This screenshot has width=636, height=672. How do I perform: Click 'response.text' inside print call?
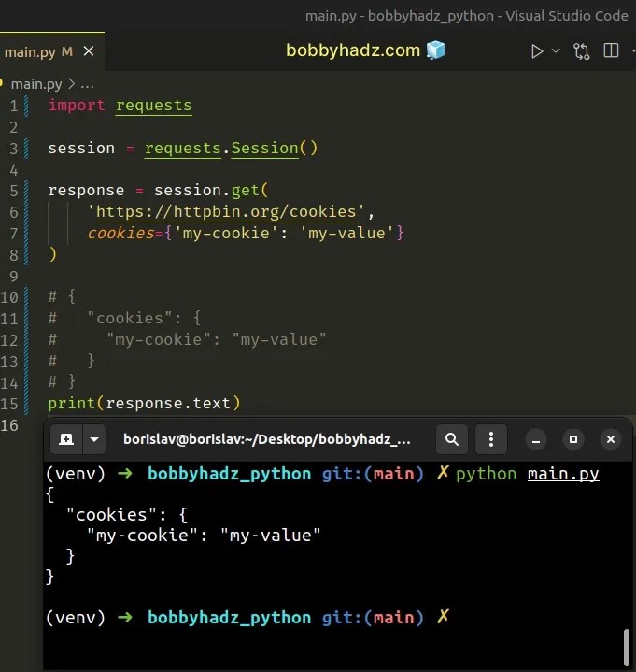[168, 403]
